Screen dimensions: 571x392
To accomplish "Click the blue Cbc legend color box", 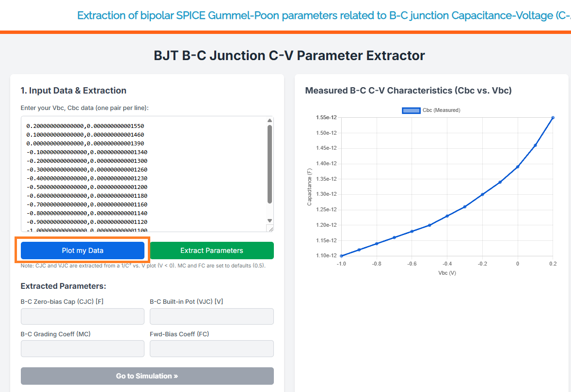I will (x=411, y=110).
